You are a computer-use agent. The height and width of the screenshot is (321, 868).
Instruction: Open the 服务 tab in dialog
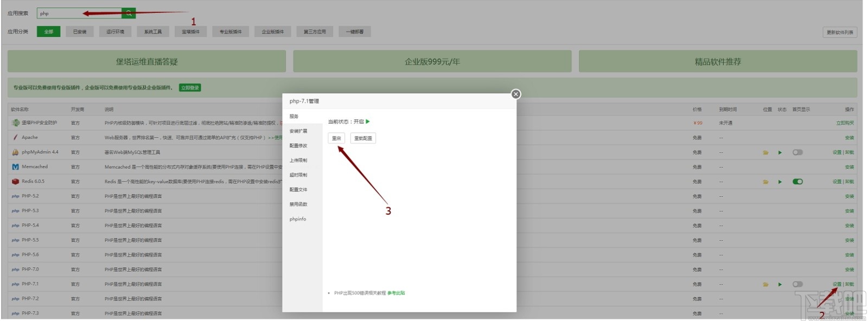pos(302,117)
